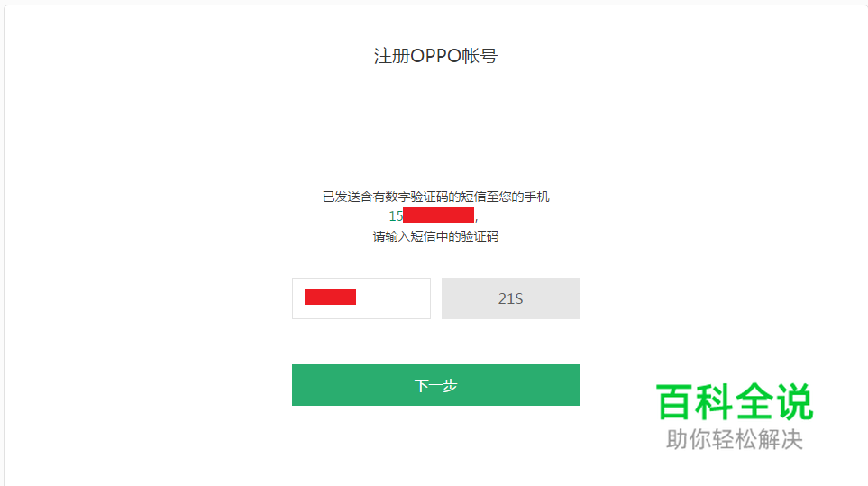Click the 百 character in the watermark

[x=675, y=402]
